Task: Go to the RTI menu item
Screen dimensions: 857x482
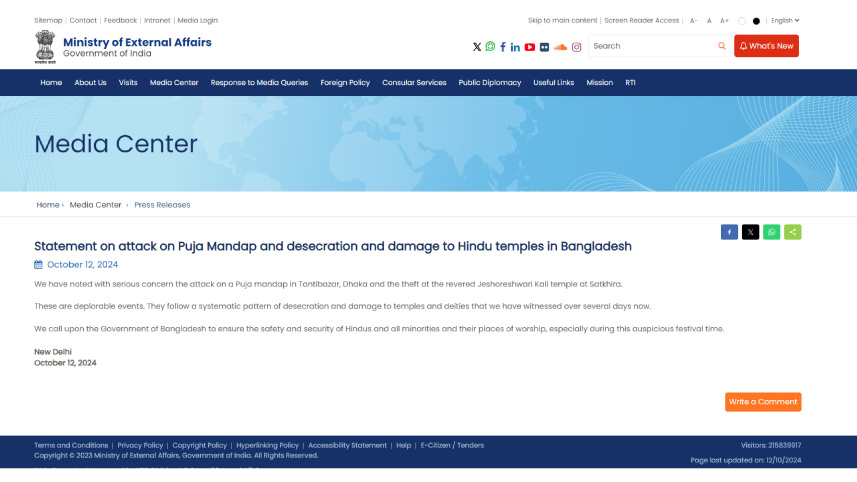Action: point(630,83)
